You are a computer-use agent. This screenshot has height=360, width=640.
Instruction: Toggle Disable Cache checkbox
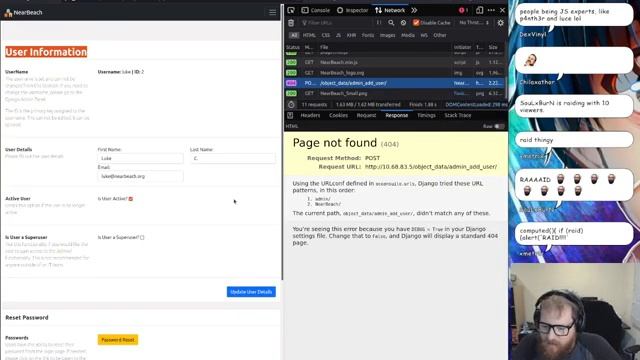tap(416, 23)
